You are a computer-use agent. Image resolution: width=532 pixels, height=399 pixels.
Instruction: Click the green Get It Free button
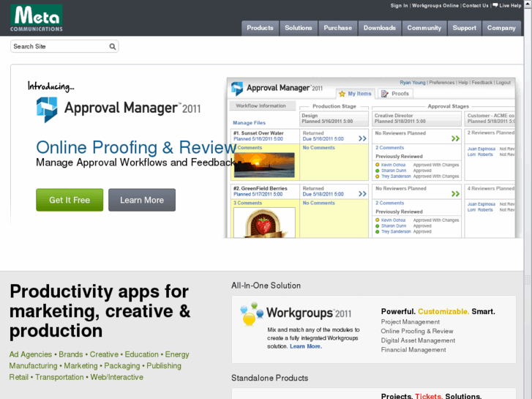pos(70,200)
